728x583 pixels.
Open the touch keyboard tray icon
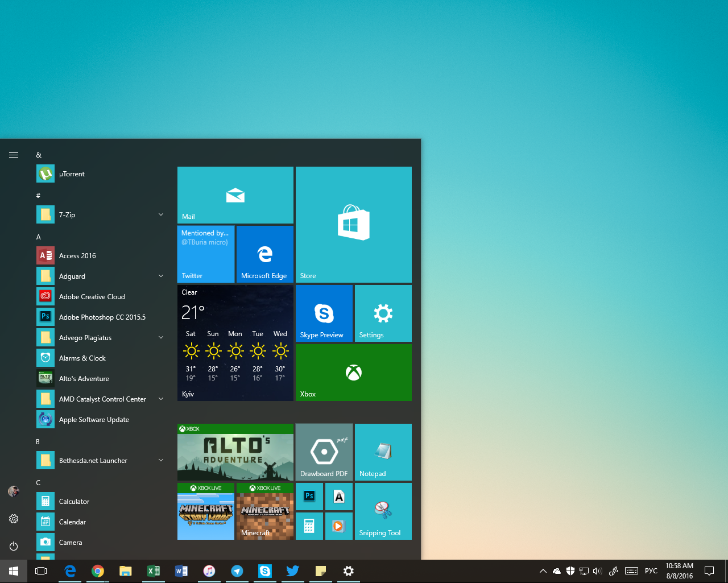point(631,571)
